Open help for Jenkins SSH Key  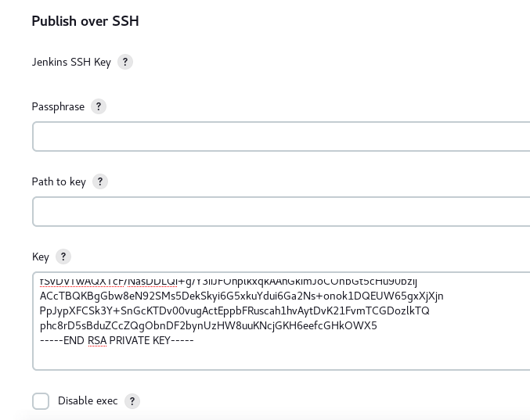pyautogui.click(x=125, y=62)
